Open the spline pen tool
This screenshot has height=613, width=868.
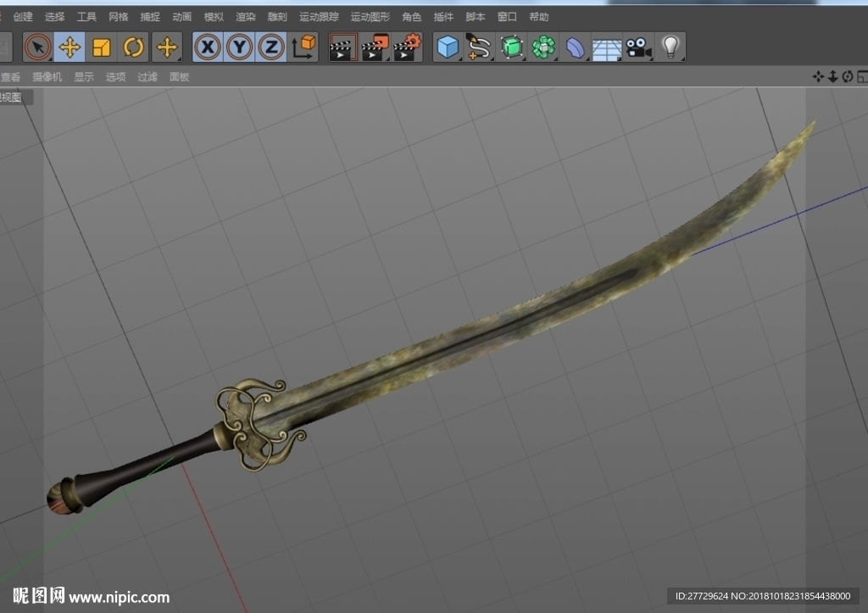480,47
